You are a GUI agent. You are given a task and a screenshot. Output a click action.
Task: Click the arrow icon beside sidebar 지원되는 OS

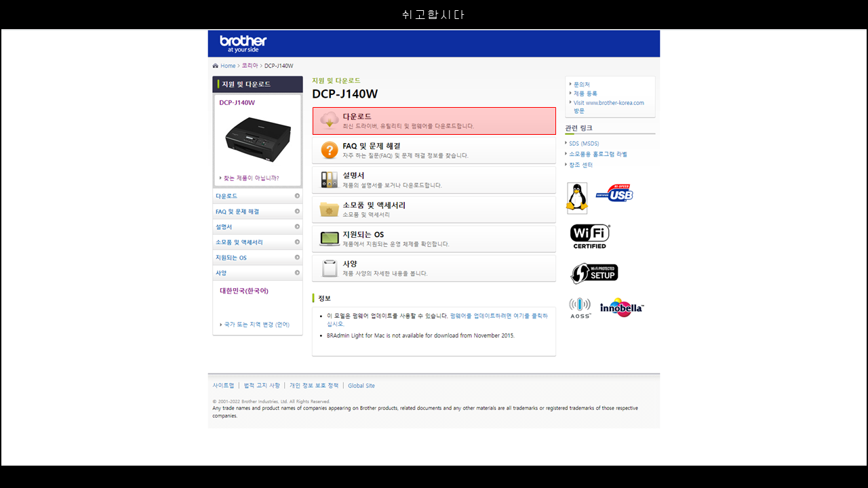(x=297, y=258)
